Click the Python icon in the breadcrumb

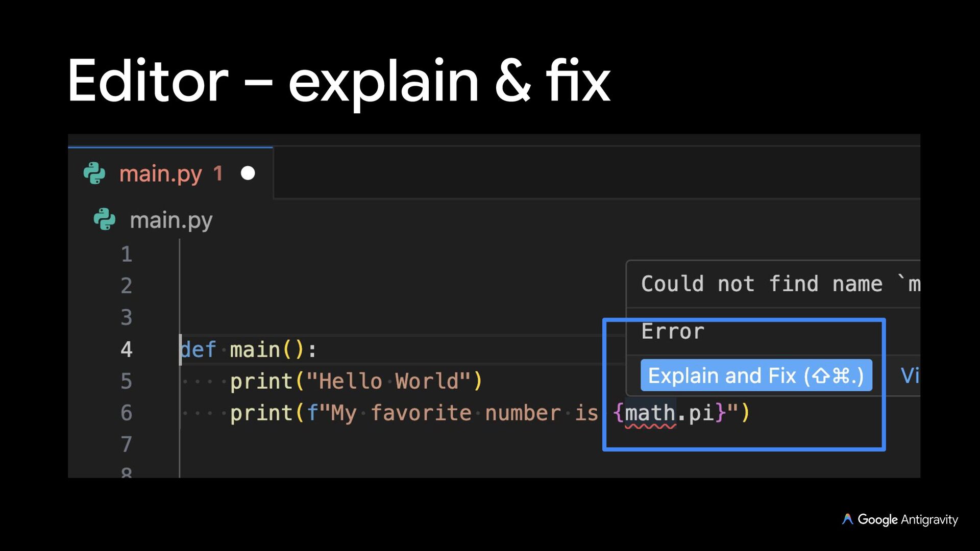(105, 220)
